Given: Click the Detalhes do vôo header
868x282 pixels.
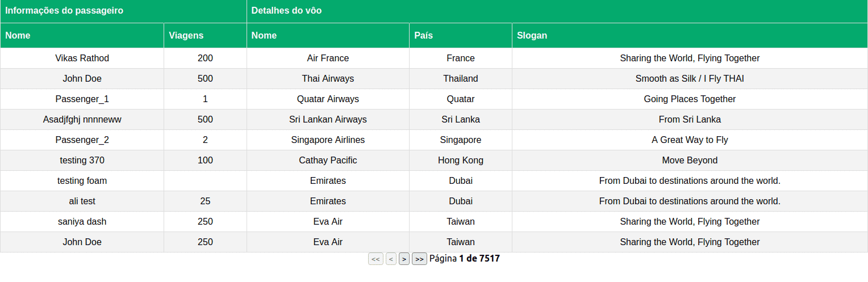Looking at the screenshot, I should click(287, 11).
